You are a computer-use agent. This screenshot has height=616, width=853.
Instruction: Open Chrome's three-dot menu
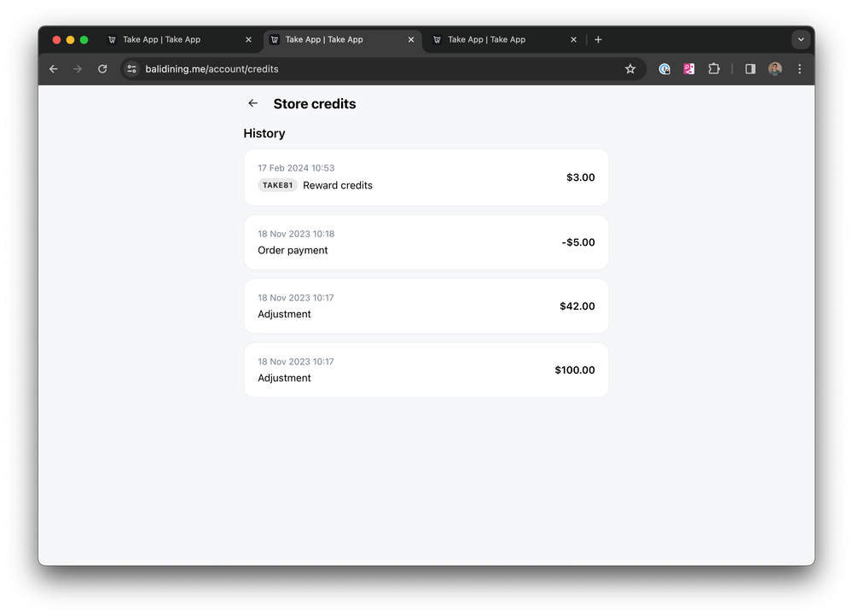click(800, 69)
